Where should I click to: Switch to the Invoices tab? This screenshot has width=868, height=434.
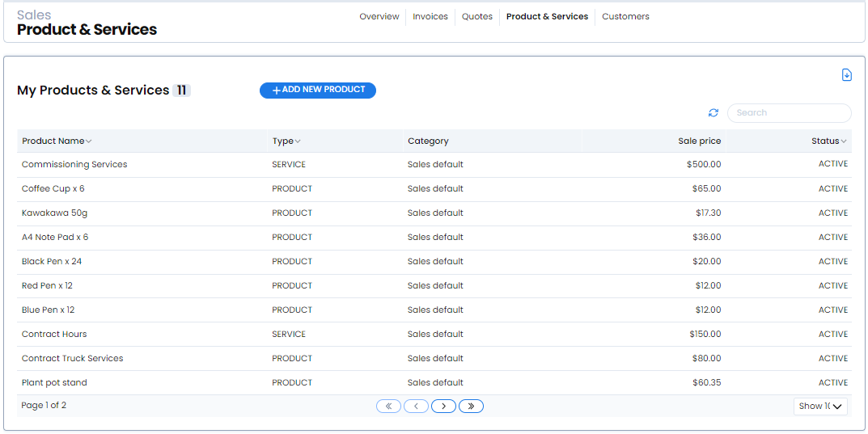tap(430, 17)
